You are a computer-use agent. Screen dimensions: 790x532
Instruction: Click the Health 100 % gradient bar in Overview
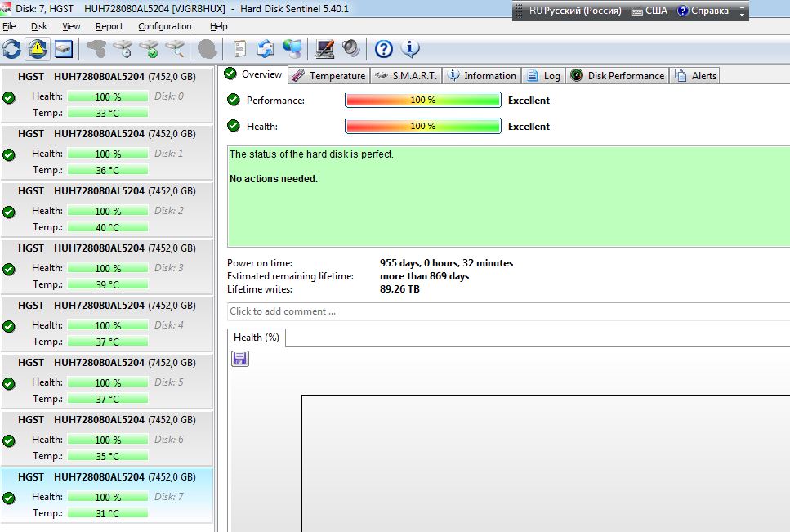coord(422,126)
